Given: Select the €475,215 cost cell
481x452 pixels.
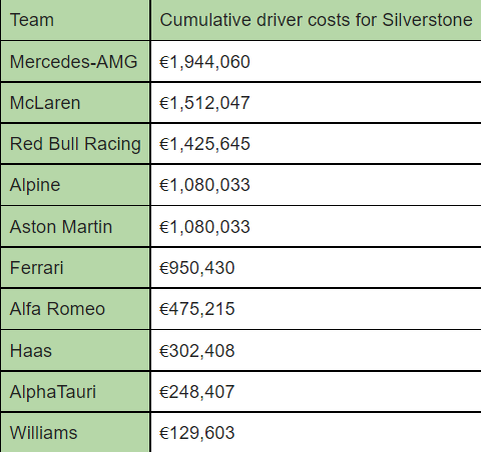Looking at the screenshot, I should pos(316,309).
